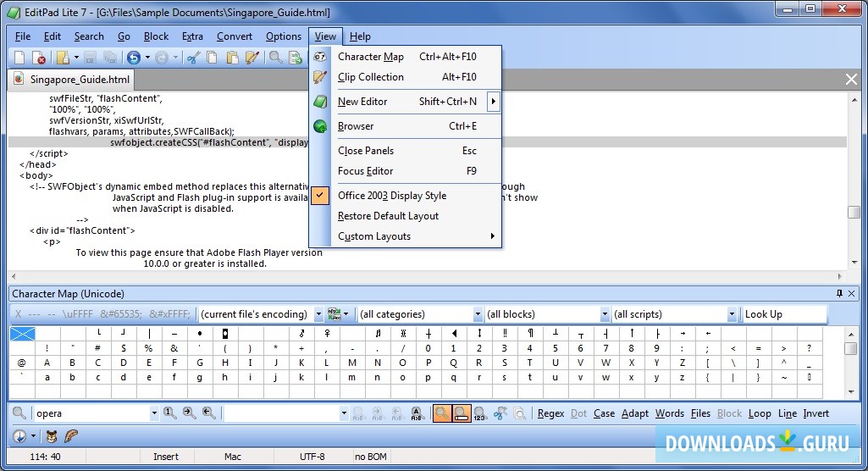Toggle Office 2003 Display Style checkmark
868x471 pixels.
coord(391,196)
